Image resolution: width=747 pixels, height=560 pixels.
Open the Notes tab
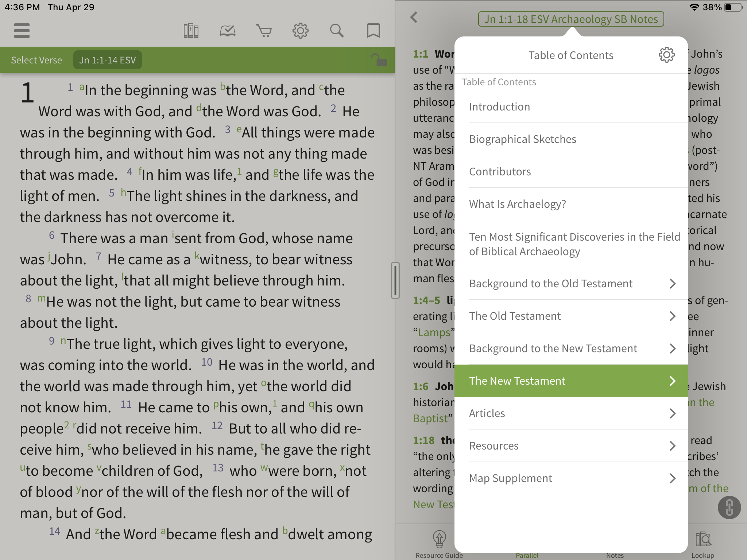(615, 555)
